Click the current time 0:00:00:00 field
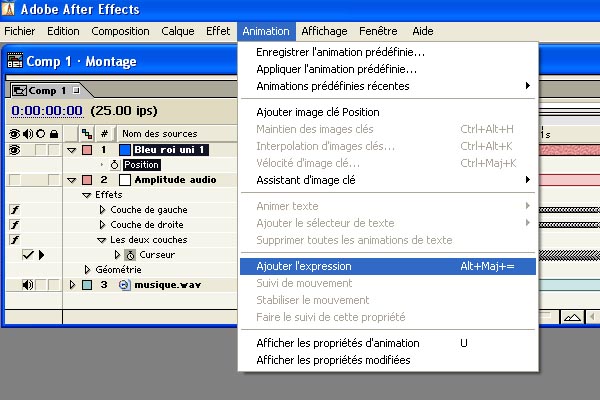600x400 pixels. [47, 111]
